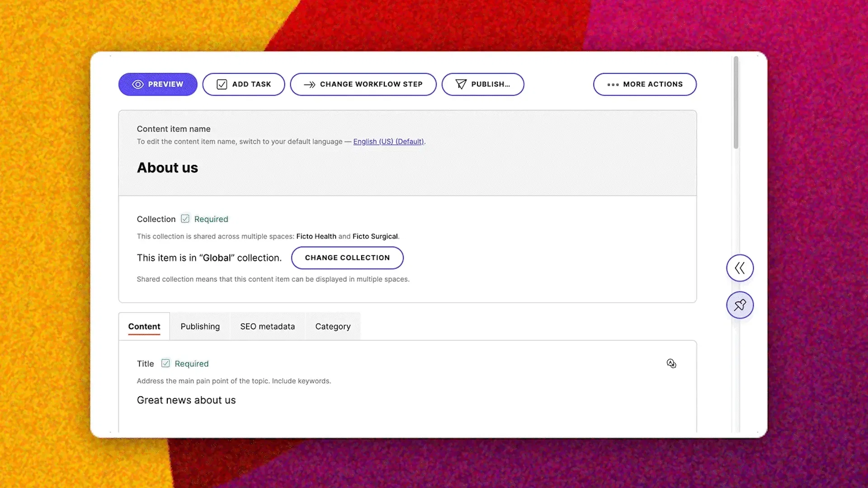This screenshot has width=868, height=488.
Task: Click the translation icon beside the Title field
Action: click(x=672, y=363)
